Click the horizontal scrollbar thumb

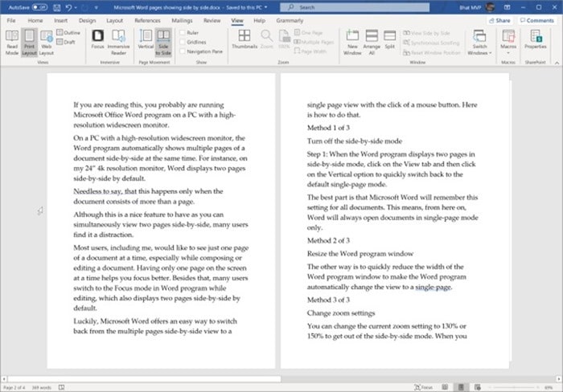pos(144,378)
